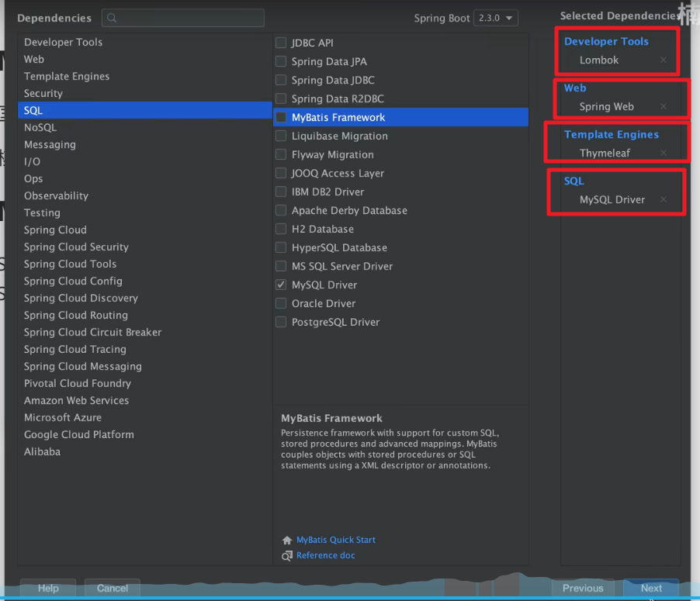The width and height of the screenshot is (700, 601).
Task: Select Security category
Action: 144,93
